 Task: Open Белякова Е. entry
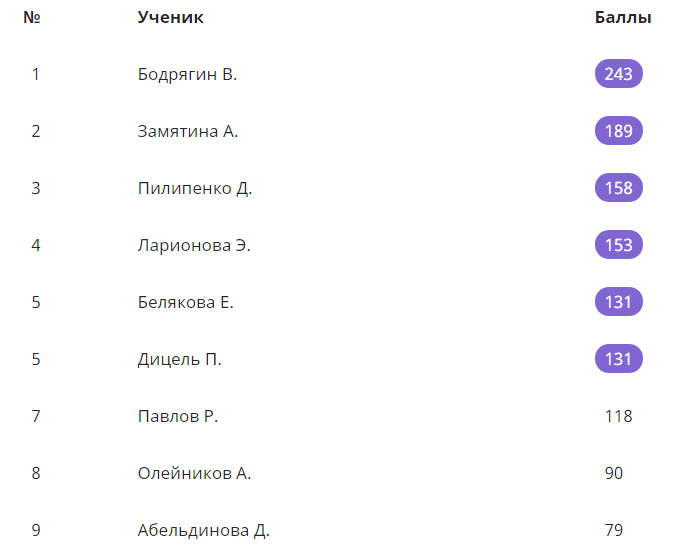click(x=186, y=302)
